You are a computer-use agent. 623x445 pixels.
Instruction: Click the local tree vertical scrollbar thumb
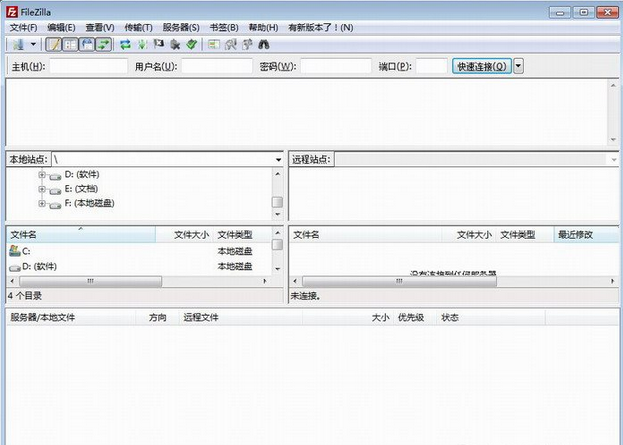[x=277, y=202]
